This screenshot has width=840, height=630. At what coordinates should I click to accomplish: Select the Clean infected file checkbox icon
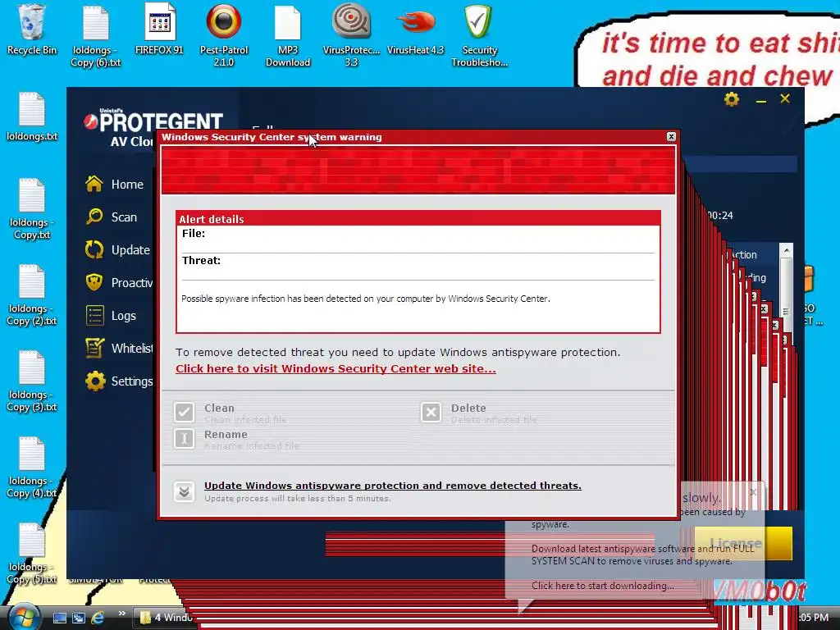(184, 412)
